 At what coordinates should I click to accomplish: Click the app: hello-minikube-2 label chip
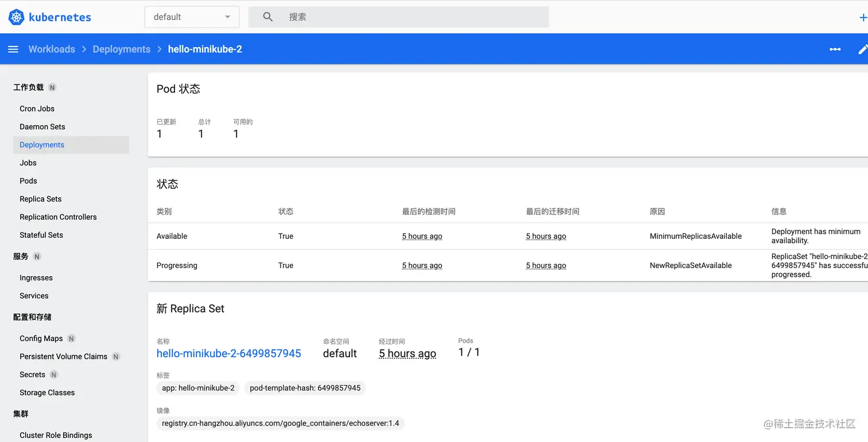[198, 388]
